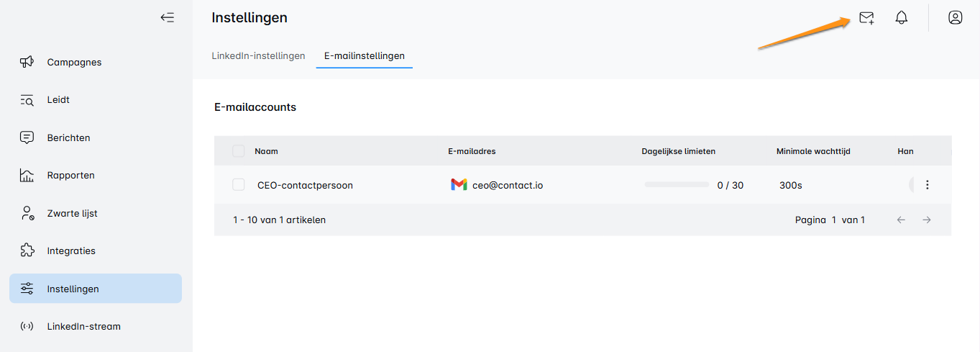Tick the select-all checkbox in table header
Viewport: 980px width, 352px height.
(x=239, y=151)
